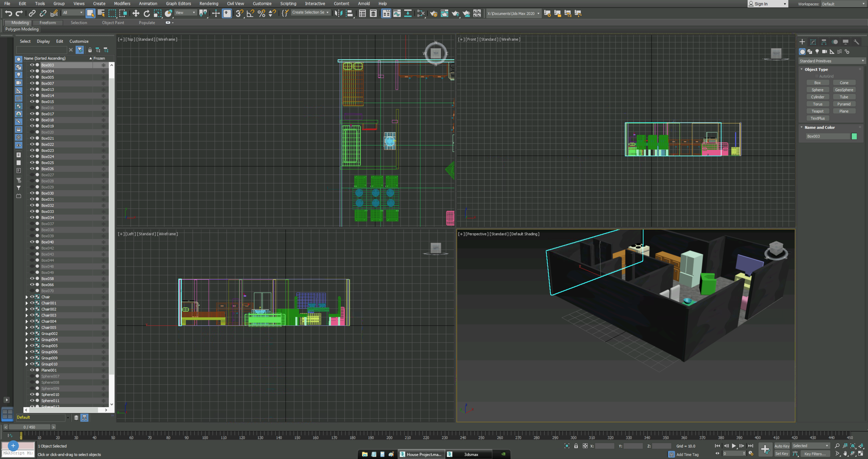Click object color swatch beside Box003 name

(x=854, y=136)
